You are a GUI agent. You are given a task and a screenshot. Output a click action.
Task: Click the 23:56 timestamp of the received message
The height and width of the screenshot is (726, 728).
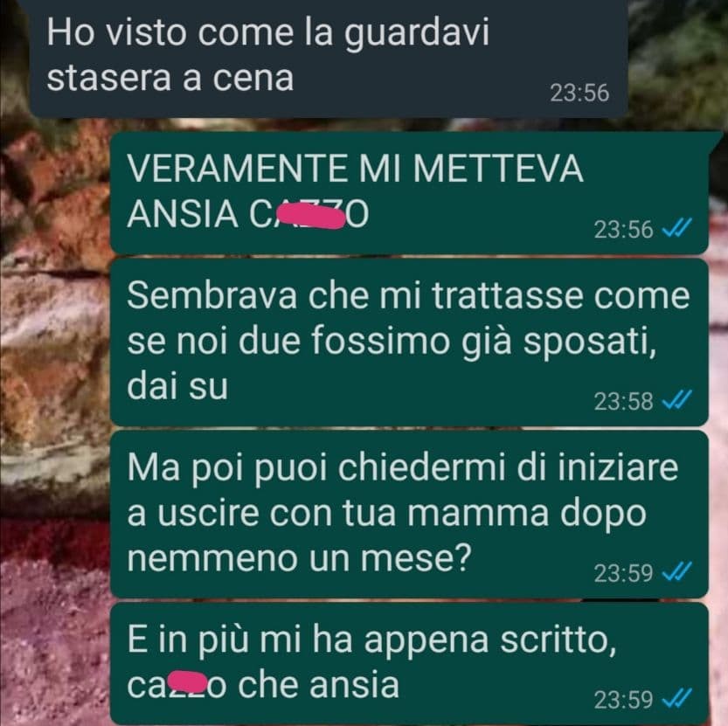click(579, 93)
